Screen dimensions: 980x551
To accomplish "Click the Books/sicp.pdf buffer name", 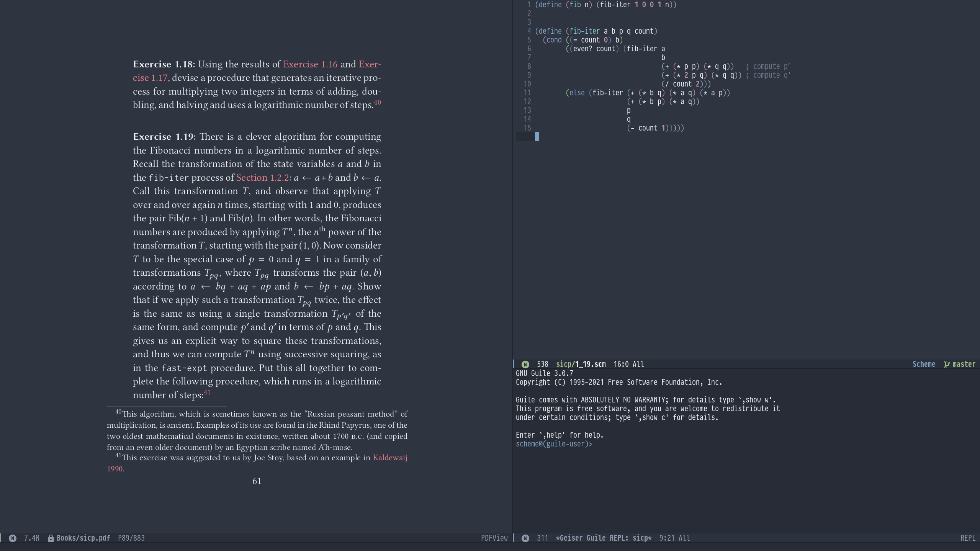I will [x=83, y=538].
